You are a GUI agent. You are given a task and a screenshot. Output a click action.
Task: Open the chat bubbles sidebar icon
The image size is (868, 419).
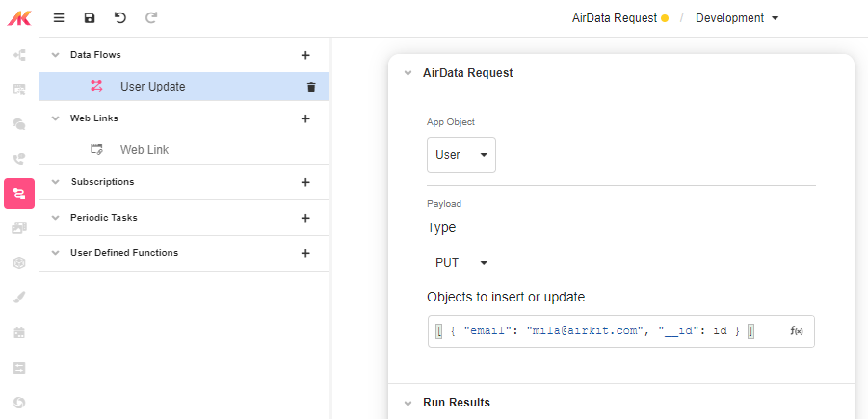click(x=19, y=124)
